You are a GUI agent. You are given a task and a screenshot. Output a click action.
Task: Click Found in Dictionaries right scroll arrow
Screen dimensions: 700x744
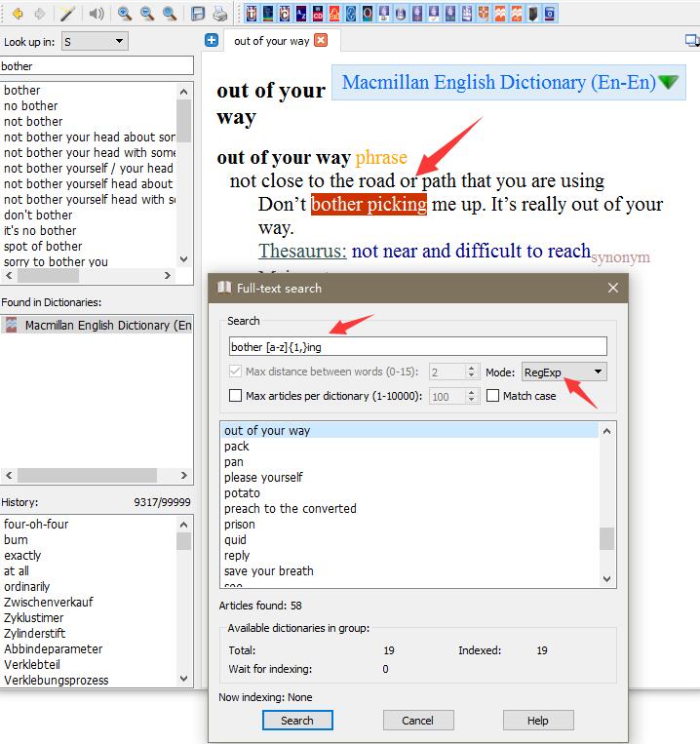coord(184,475)
